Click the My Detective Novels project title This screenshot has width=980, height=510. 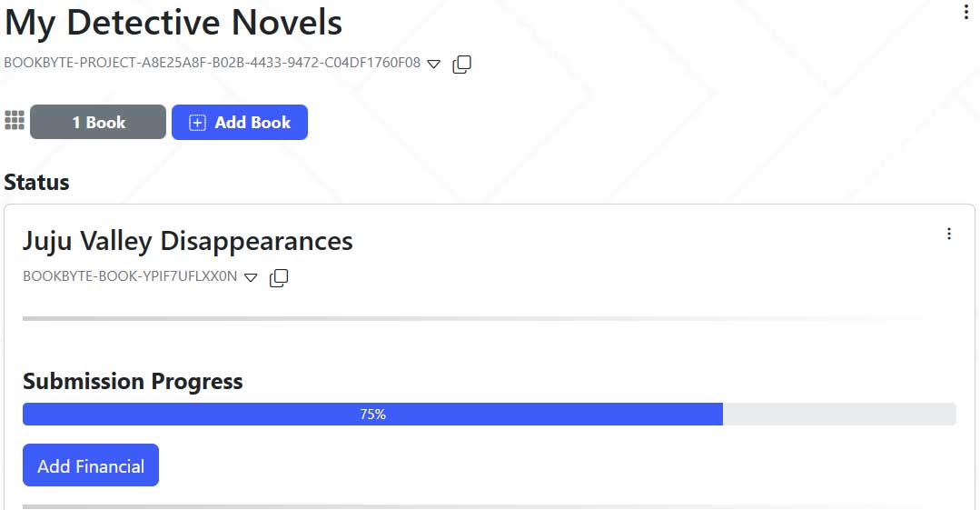click(x=173, y=23)
